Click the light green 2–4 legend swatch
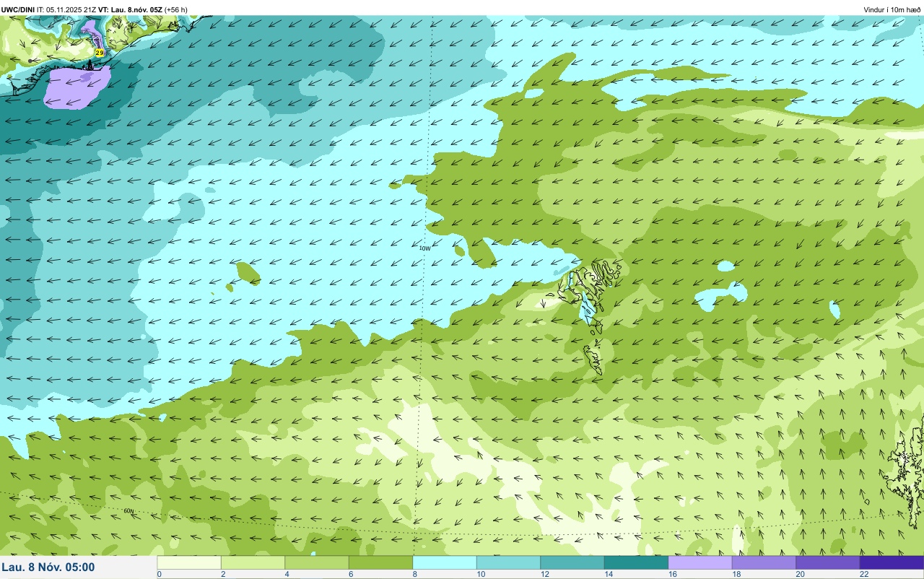This screenshot has height=579, width=924. (253, 562)
